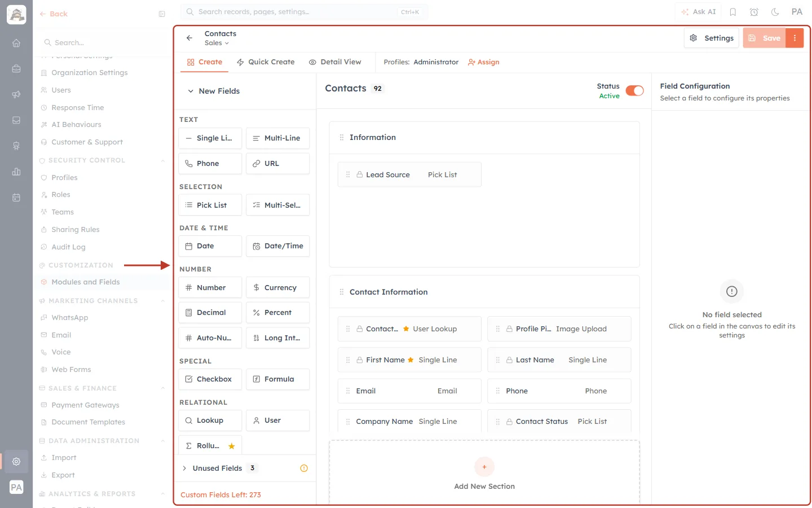Viewport: 812px width, 508px height.
Task: Open the settings gear in left rail
Action: (16, 461)
